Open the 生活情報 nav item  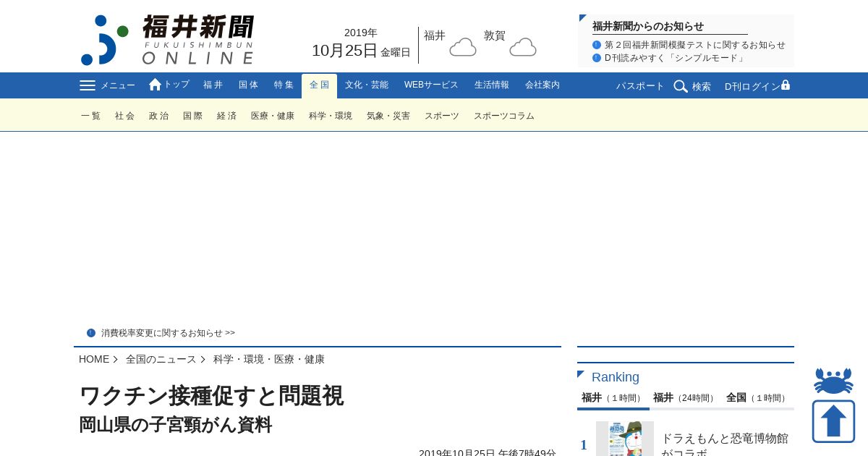point(492,85)
